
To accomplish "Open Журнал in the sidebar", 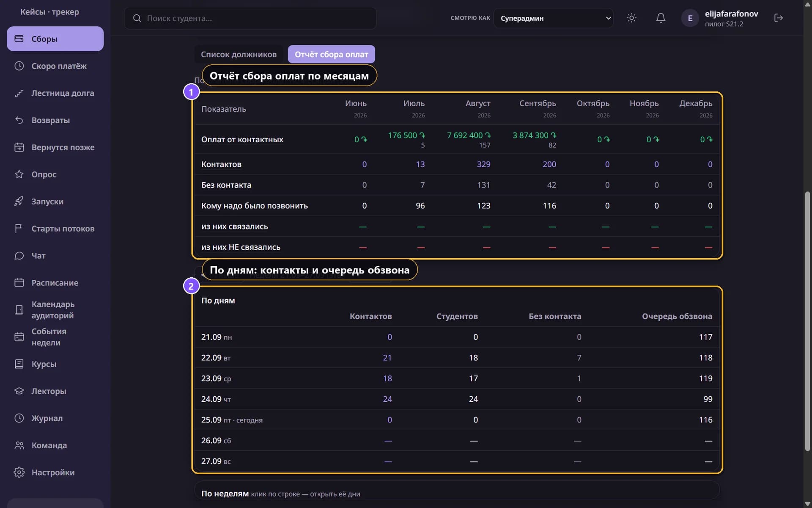I will [55, 418].
